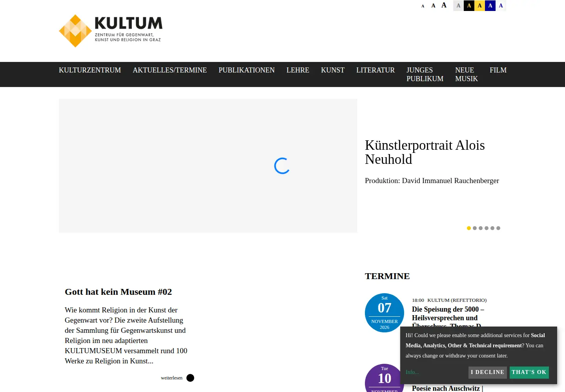Select the smallest font size A
Screen dimensions: 565x392
(423, 6)
